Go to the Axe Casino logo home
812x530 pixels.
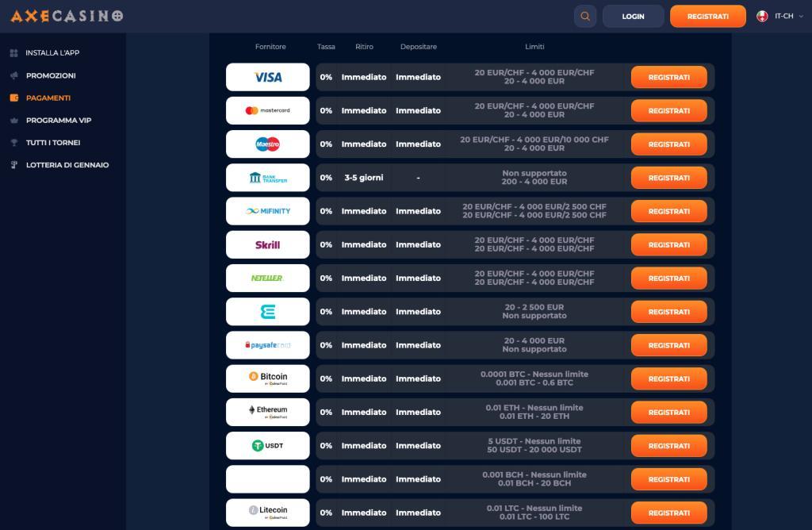67,16
